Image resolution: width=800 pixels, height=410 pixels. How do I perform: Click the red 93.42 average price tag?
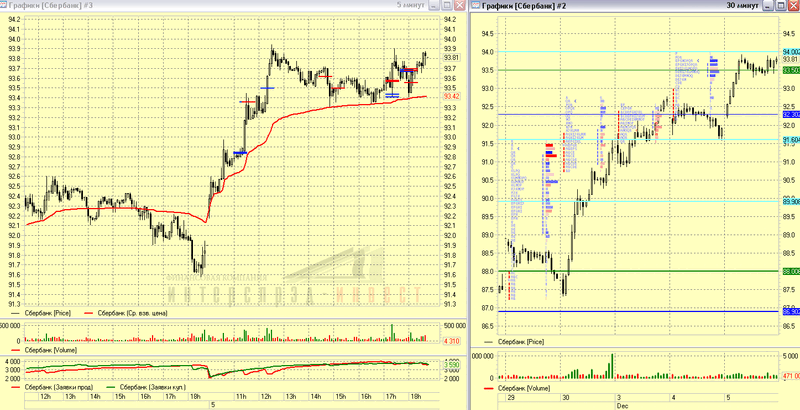452,96
